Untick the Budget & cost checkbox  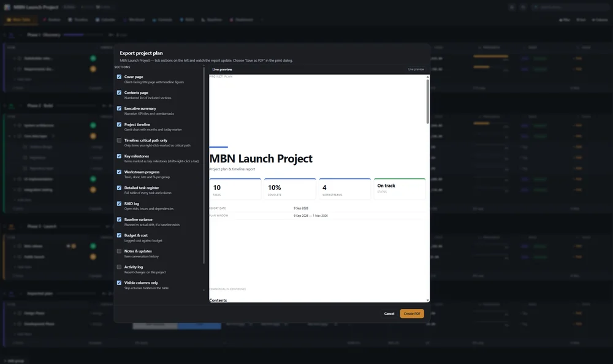click(x=120, y=235)
